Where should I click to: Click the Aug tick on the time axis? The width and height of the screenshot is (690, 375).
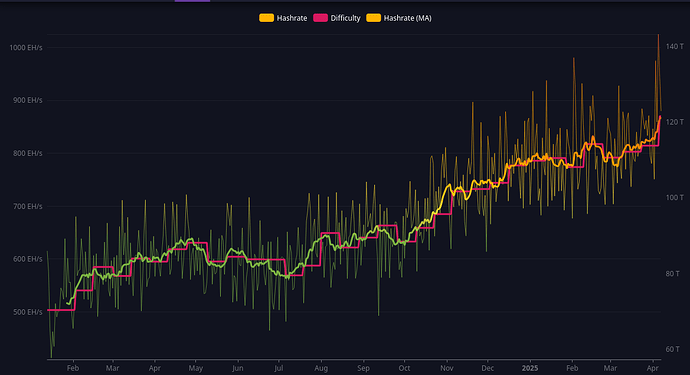click(321, 368)
